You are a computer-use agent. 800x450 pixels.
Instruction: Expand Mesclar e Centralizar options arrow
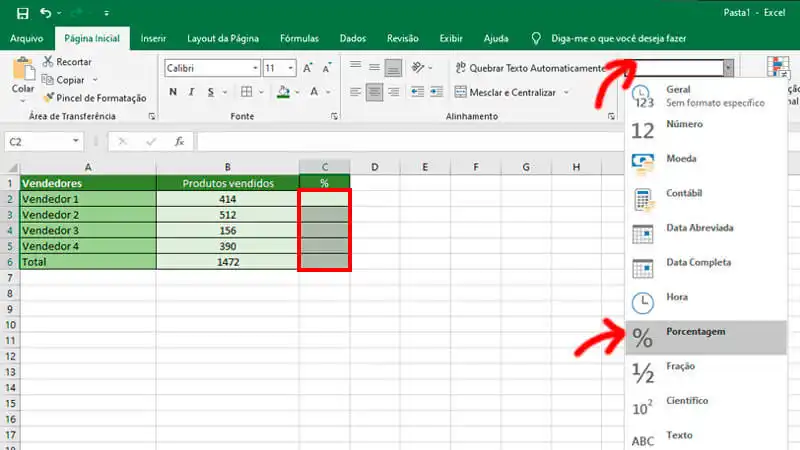[x=566, y=92]
